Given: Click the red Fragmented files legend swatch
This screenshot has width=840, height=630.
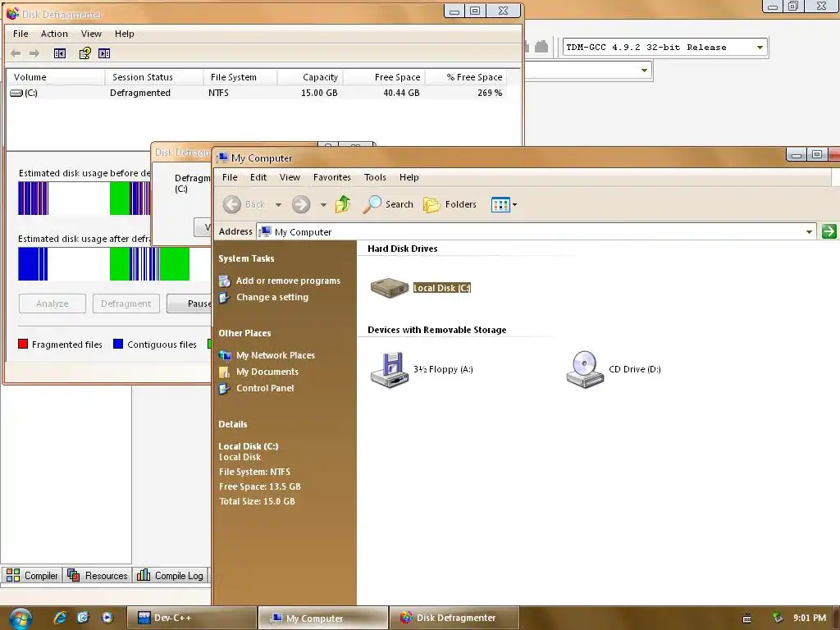Looking at the screenshot, I should 22,344.
